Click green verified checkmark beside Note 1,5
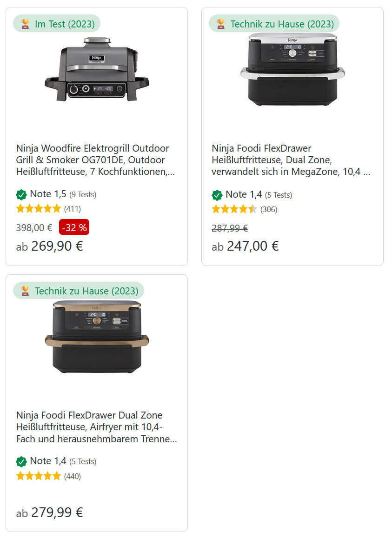Image resolution: width=392 pixels, height=539 pixels. (x=21, y=194)
